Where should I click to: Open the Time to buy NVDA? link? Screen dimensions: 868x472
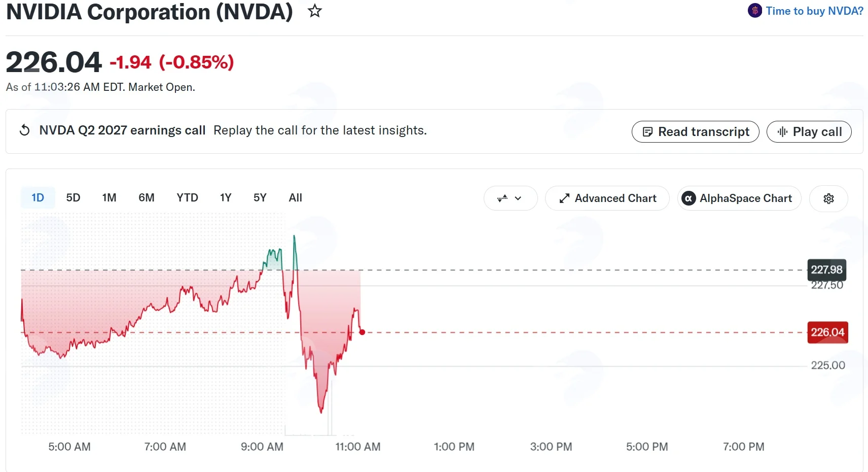coord(814,11)
